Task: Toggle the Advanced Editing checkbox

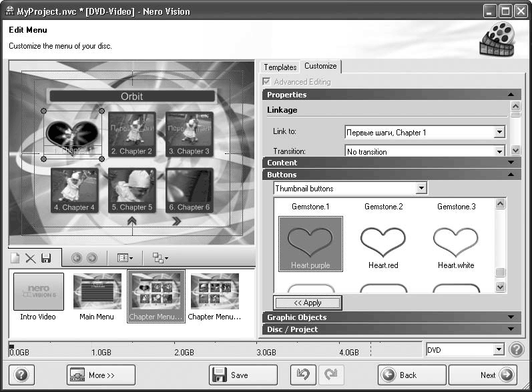Action: (x=268, y=82)
